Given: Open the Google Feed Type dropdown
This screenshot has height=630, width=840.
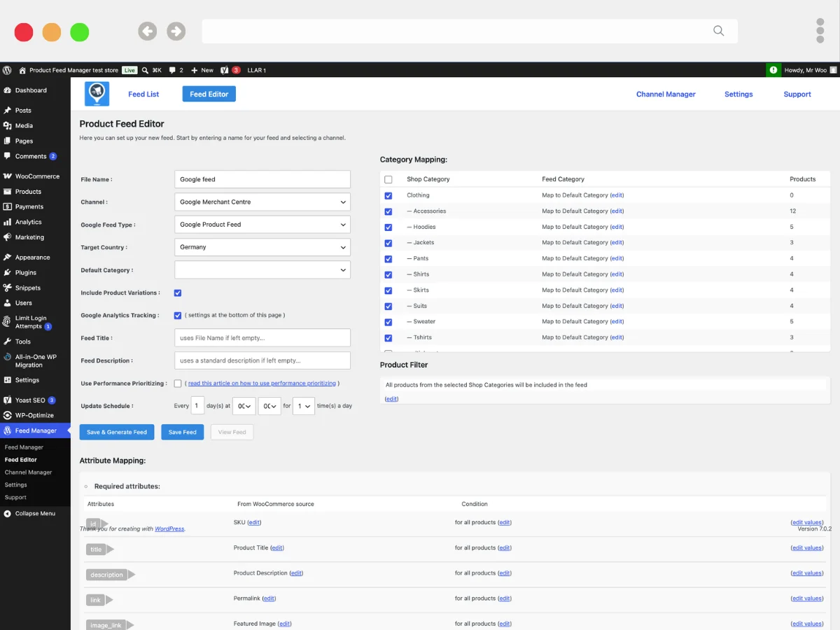Looking at the screenshot, I should [x=262, y=225].
